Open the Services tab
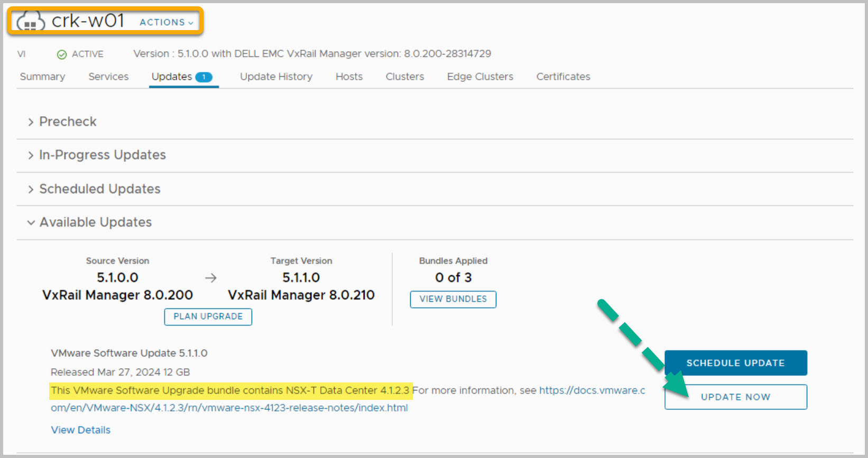The width and height of the screenshot is (868, 458). pyautogui.click(x=108, y=77)
